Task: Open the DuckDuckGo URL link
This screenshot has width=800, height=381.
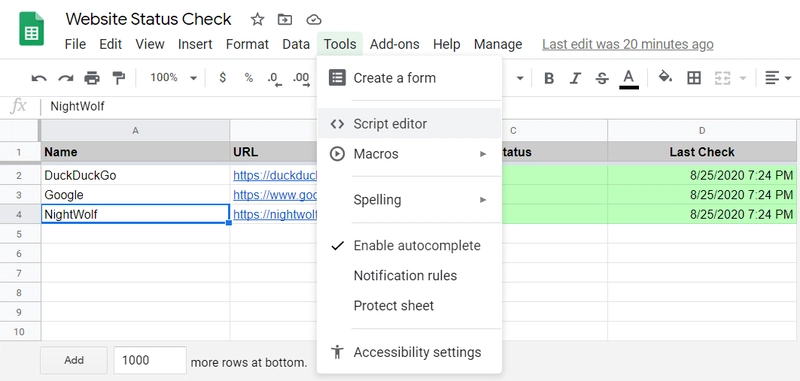Action: 275,175
